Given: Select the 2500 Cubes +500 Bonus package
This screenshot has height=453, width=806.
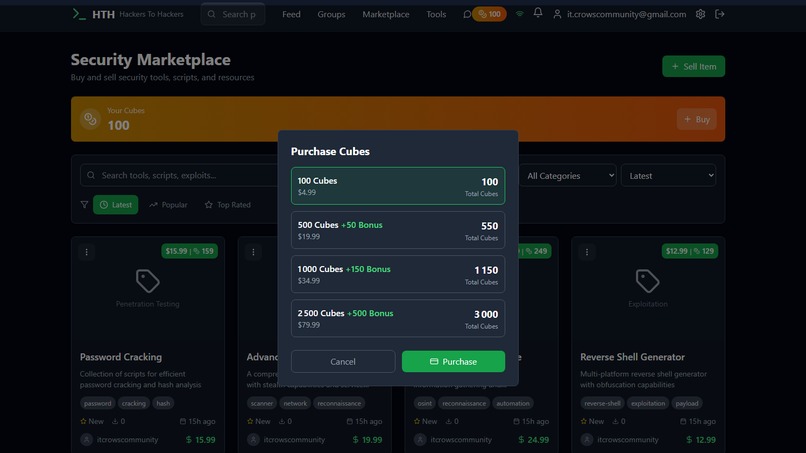Looking at the screenshot, I should (x=398, y=318).
